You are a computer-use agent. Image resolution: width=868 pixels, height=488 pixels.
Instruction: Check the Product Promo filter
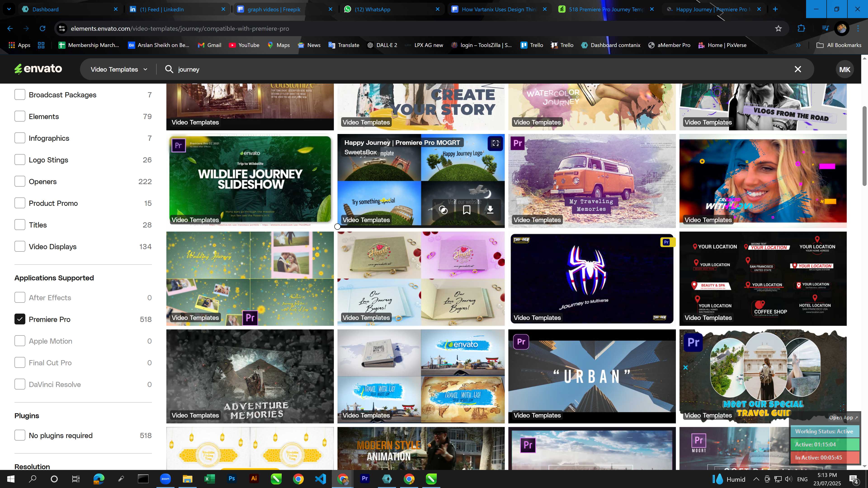point(20,203)
